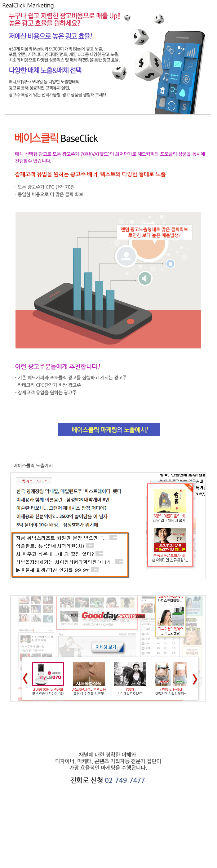Click the myLG070 phone ad thumbnail
The image size is (217, 868).
(x=47, y=674)
